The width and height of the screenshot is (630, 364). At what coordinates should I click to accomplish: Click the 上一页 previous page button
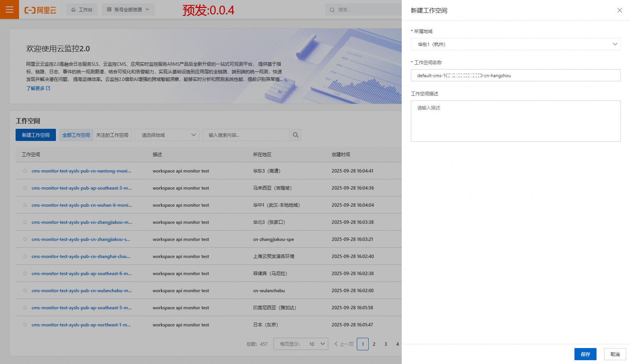tap(344, 344)
